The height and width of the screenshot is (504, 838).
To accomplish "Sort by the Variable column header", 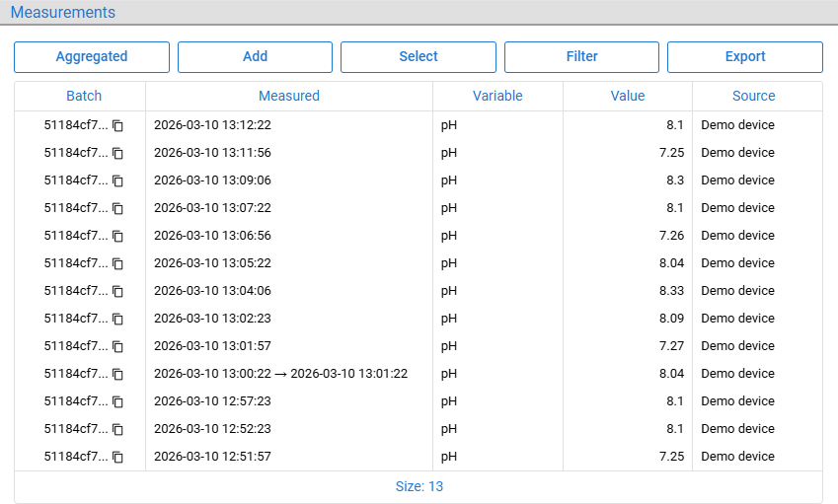I will 497,96.
